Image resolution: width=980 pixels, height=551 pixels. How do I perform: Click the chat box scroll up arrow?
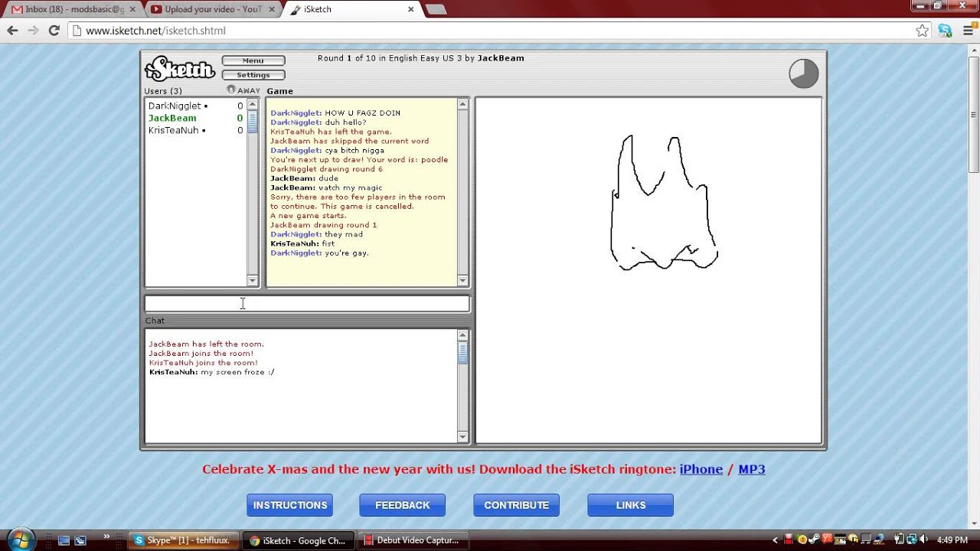pos(462,335)
